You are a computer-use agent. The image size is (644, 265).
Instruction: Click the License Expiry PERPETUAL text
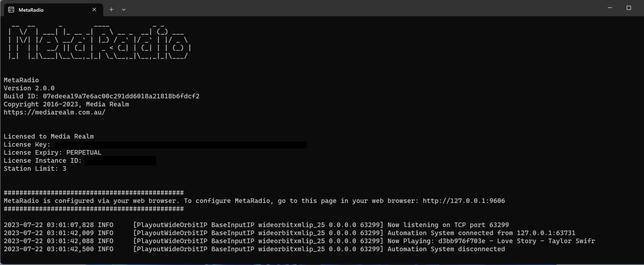(52, 152)
